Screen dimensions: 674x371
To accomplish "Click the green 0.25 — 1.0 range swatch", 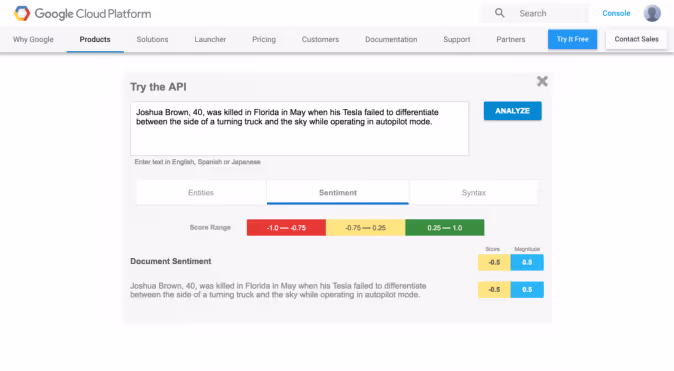I will [x=444, y=227].
